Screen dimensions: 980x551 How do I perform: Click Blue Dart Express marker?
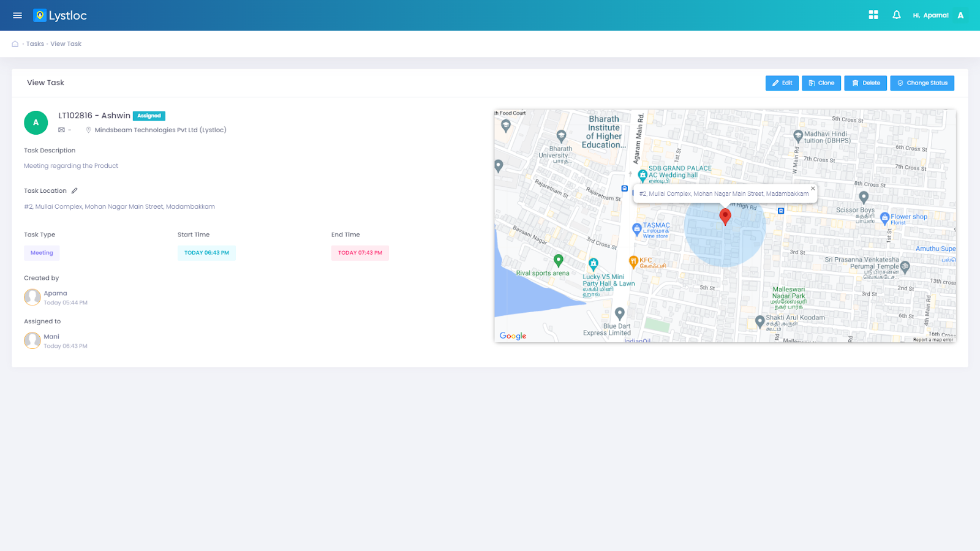(620, 314)
